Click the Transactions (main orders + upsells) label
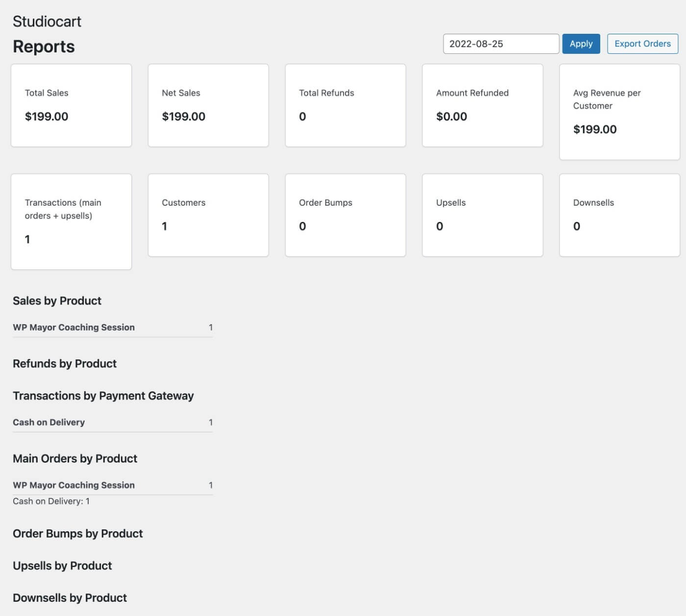686x616 pixels. [x=63, y=209]
